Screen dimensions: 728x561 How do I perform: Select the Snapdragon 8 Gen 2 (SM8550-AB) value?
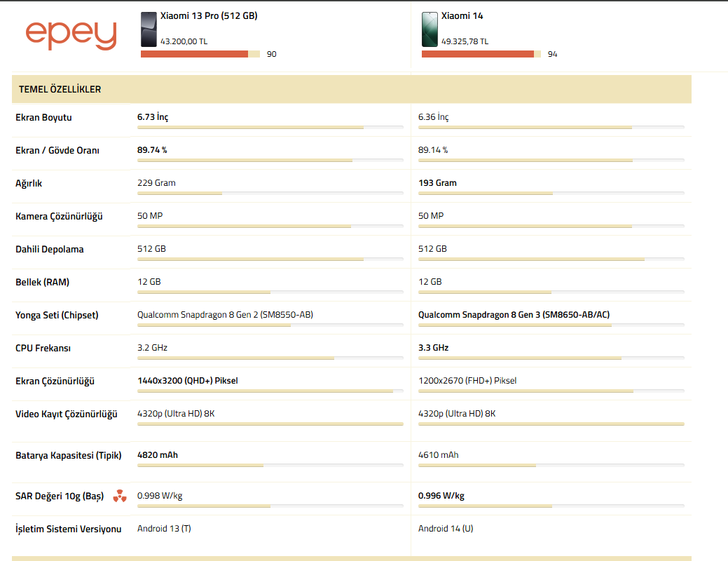(225, 315)
